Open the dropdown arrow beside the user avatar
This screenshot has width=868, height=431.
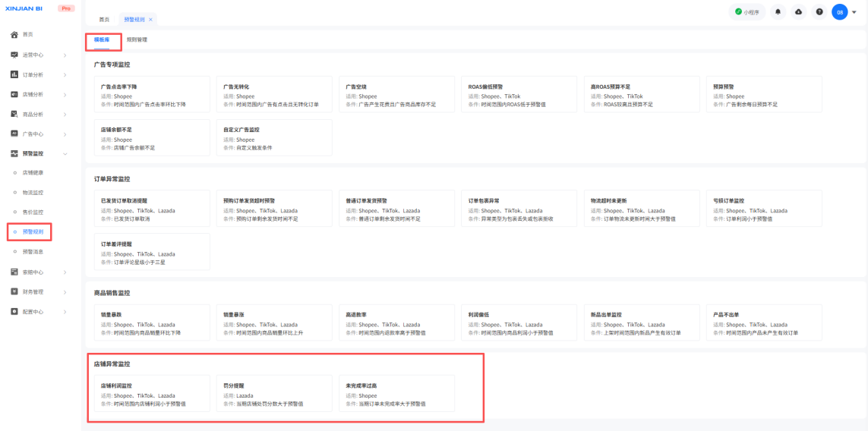click(854, 12)
